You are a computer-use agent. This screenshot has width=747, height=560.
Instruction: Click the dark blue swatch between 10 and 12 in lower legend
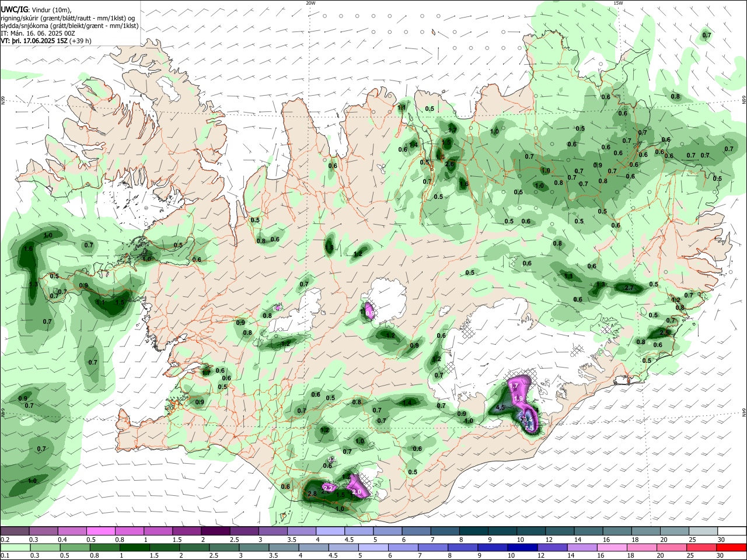coord(523,547)
